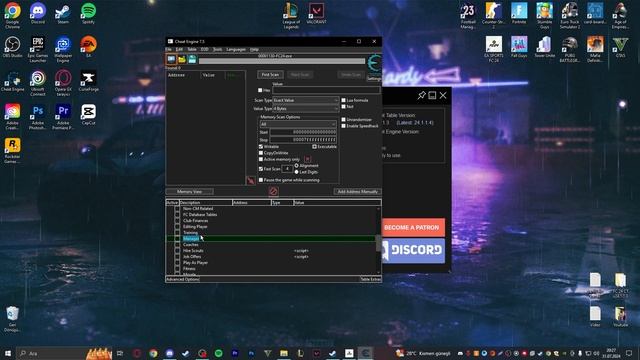This screenshot has width=640, height=360.
Task: Click the Memory View button
Action: tap(189, 191)
